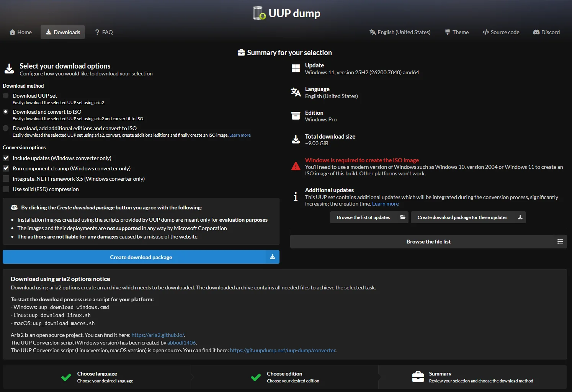This screenshot has width=572, height=392.
Task: Click the green checkmark beside Choose edition
Action: point(256,377)
